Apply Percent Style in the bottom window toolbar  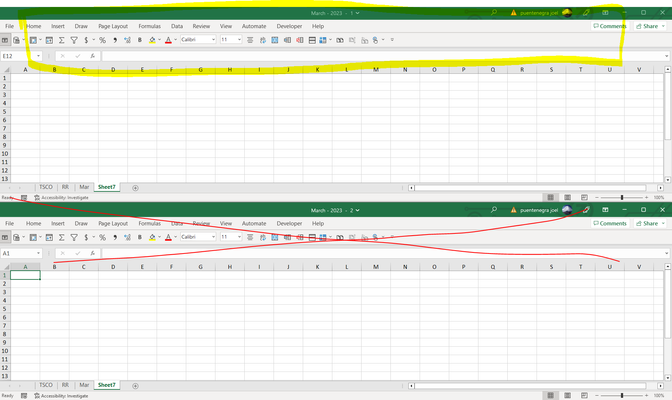102,237
